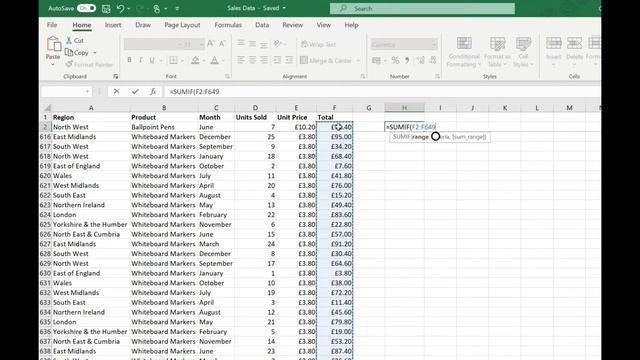Click the Search box in title bar
The height and width of the screenshot is (360, 640).
[x=422, y=9]
